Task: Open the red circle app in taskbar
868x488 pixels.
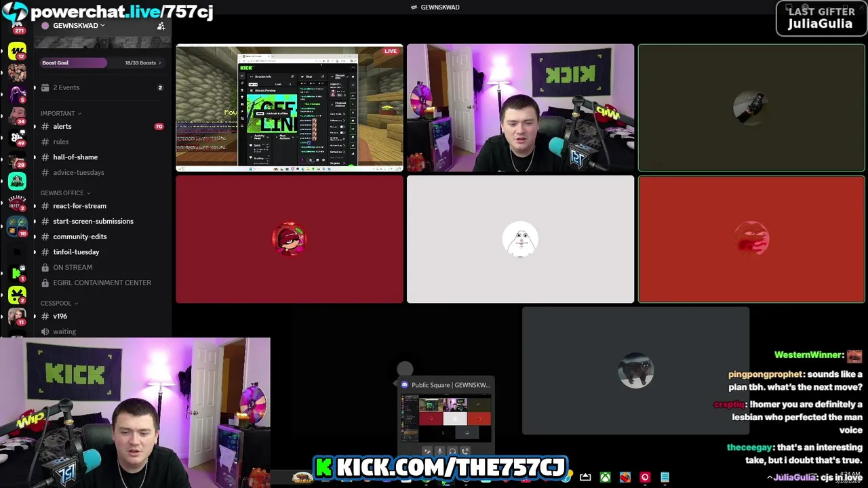Action: 645,477
